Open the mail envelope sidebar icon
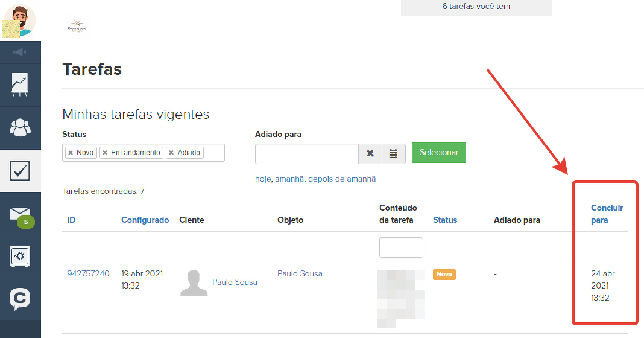Viewport: 644px width, 338px height. click(20, 214)
